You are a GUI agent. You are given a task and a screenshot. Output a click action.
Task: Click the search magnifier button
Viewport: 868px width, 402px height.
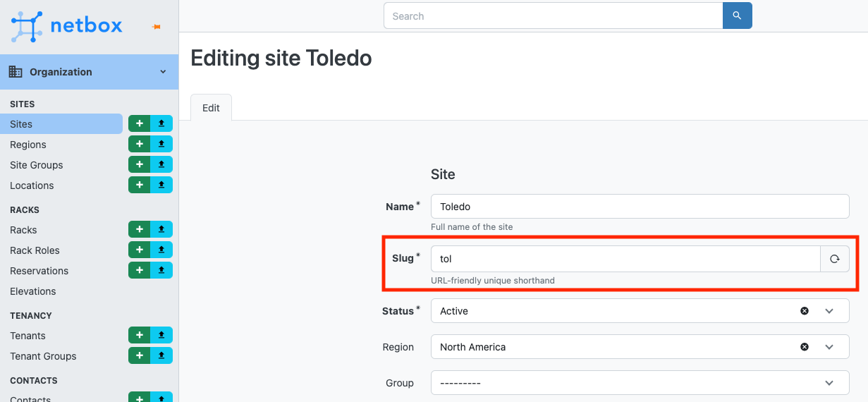pyautogui.click(x=737, y=16)
